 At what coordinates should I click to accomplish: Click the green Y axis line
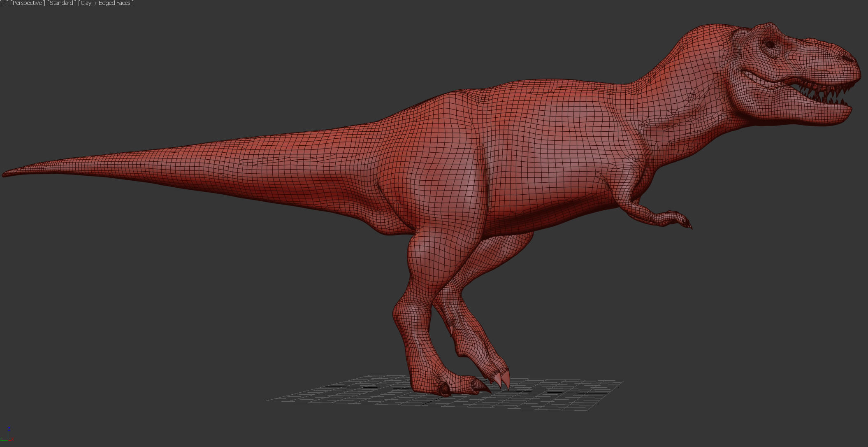click(4, 441)
